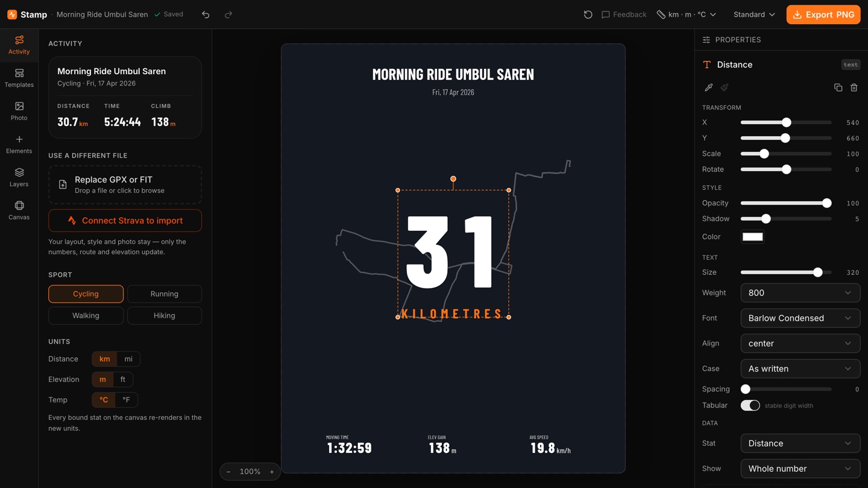Zoom out the canvas with minus
Image resolution: width=868 pixels, height=488 pixels.
(228, 472)
